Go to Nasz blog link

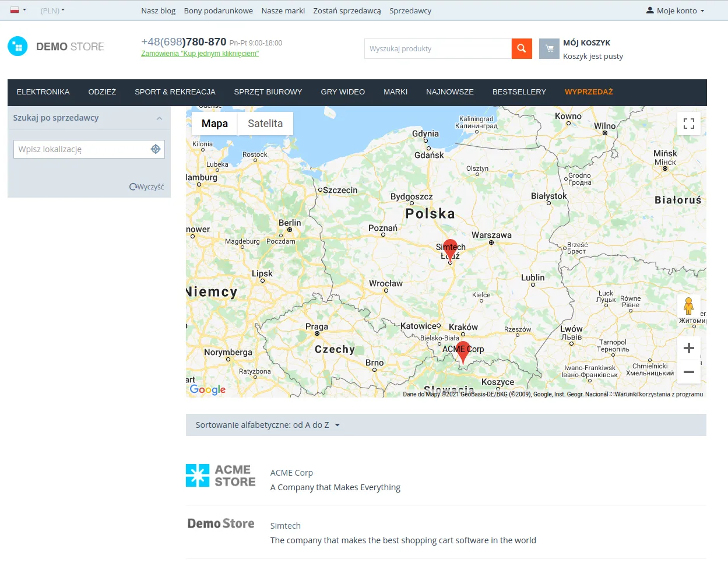click(x=158, y=10)
